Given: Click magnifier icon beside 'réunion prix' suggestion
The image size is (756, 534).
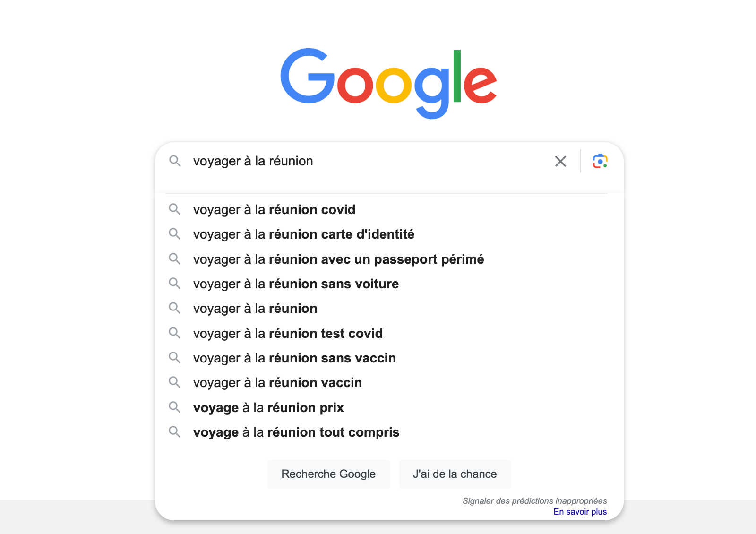Looking at the screenshot, I should tap(175, 407).
